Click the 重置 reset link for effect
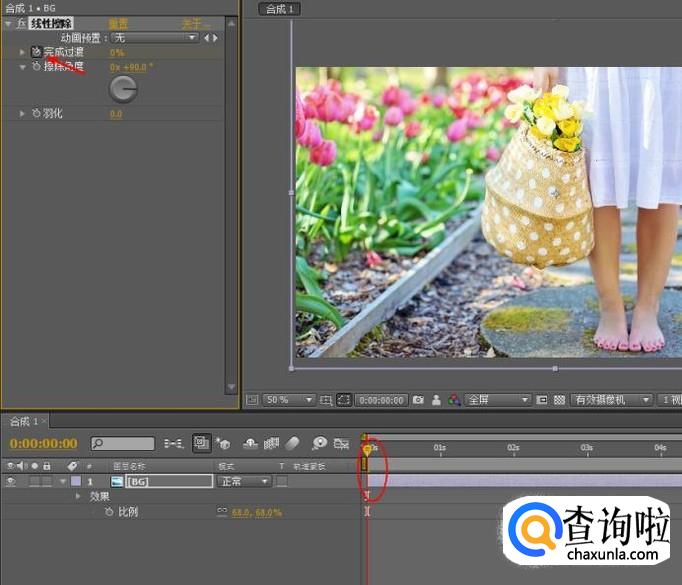This screenshot has width=682, height=585. point(117,23)
